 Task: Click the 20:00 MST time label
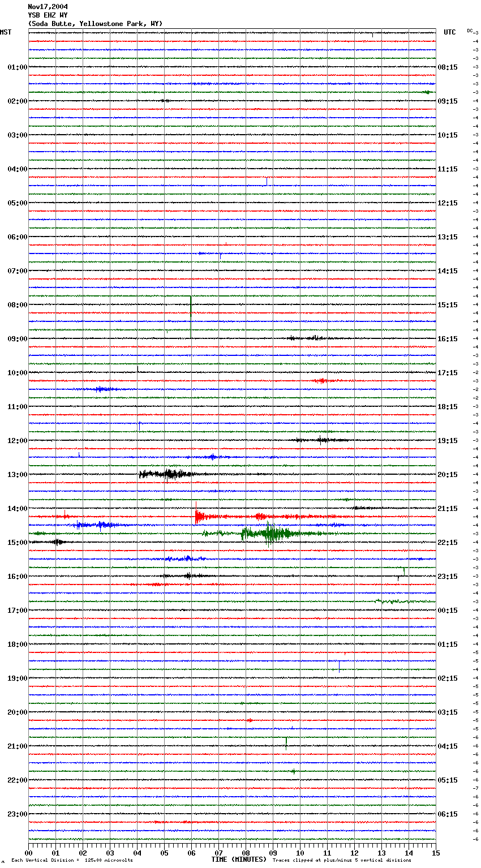click(x=17, y=712)
